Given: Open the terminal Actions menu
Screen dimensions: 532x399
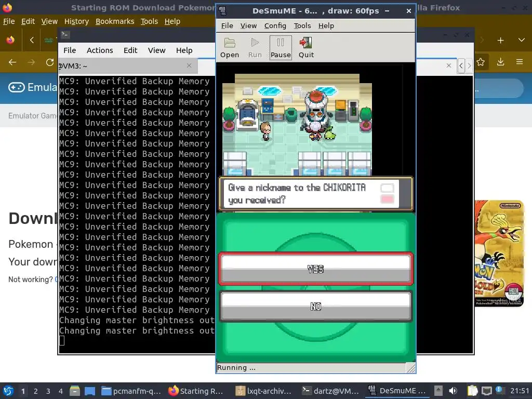Looking at the screenshot, I should [100, 50].
